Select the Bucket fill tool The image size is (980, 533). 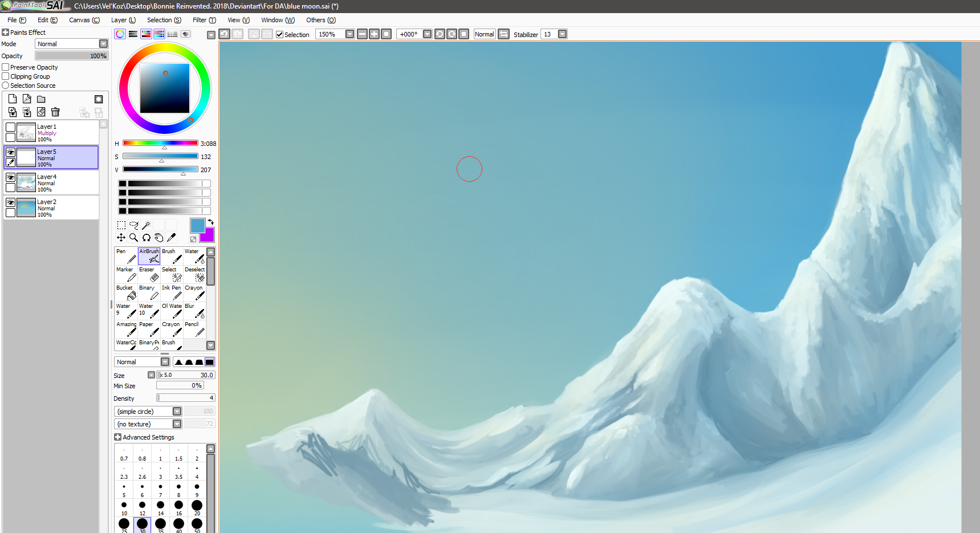[126, 292]
